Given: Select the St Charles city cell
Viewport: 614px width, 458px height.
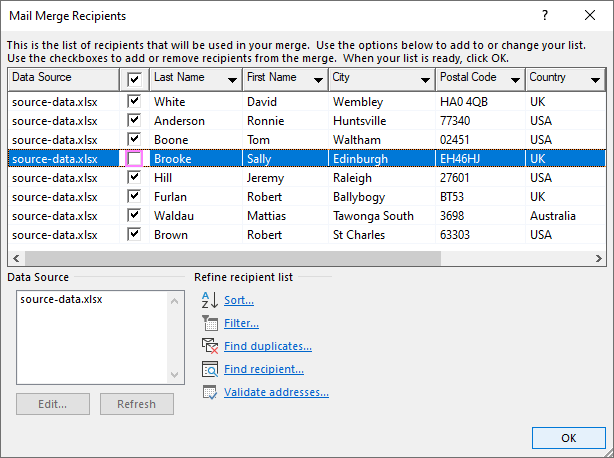Looking at the screenshot, I should (382, 234).
